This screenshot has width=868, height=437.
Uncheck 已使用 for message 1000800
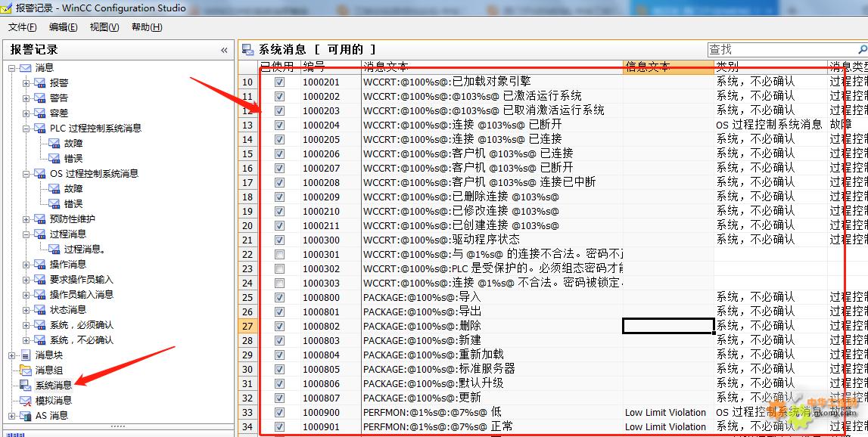pos(279,298)
